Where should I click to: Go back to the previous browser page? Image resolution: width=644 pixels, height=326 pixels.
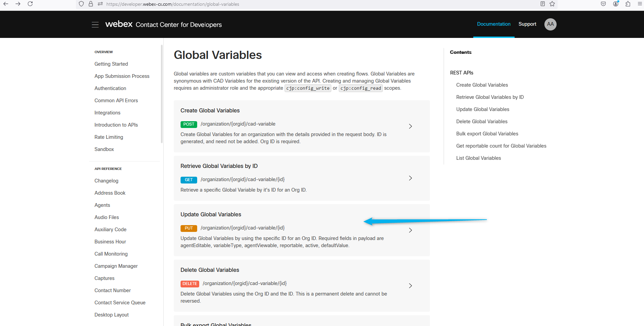click(x=6, y=4)
